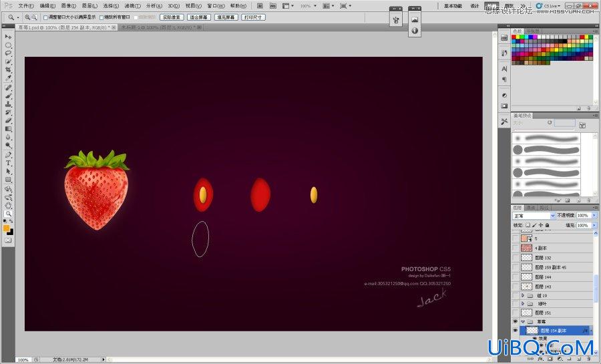Click the 适合屏幕 button
This screenshot has height=364, width=601.
pos(198,17)
